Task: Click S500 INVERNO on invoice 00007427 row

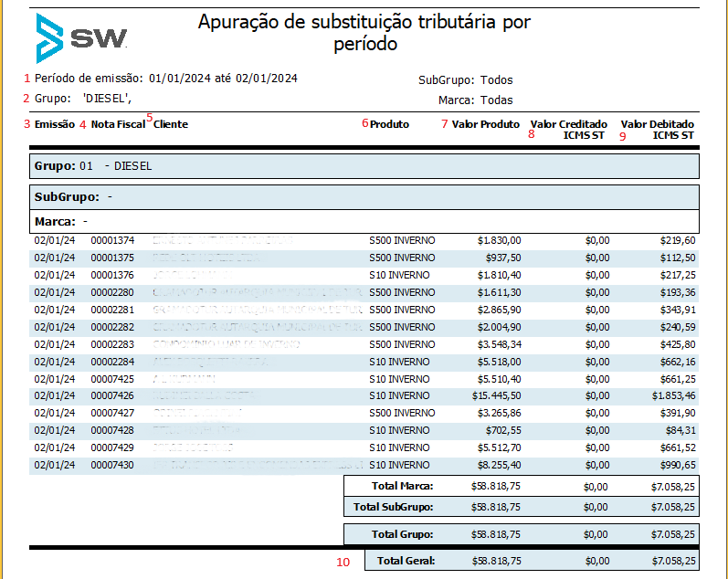Action: point(402,413)
